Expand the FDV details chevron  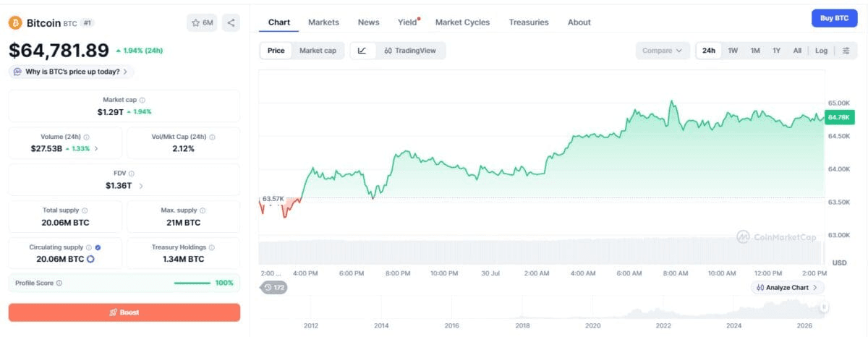pos(141,186)
